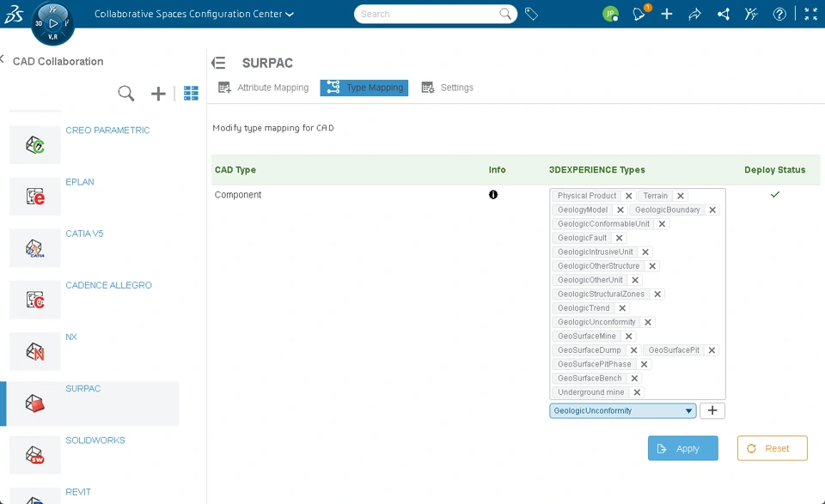Collapse the side panel beside SURPAC title

[x=218, y=63]
